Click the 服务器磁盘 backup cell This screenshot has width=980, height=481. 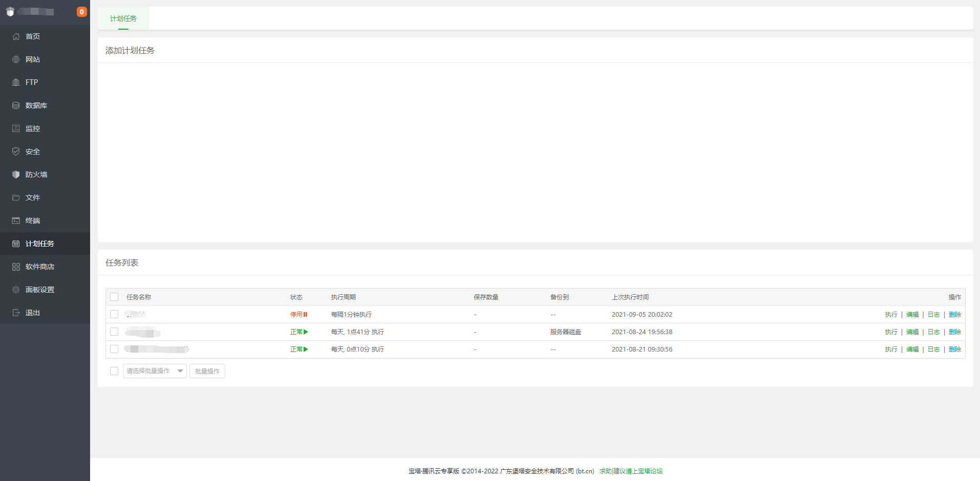566,332
